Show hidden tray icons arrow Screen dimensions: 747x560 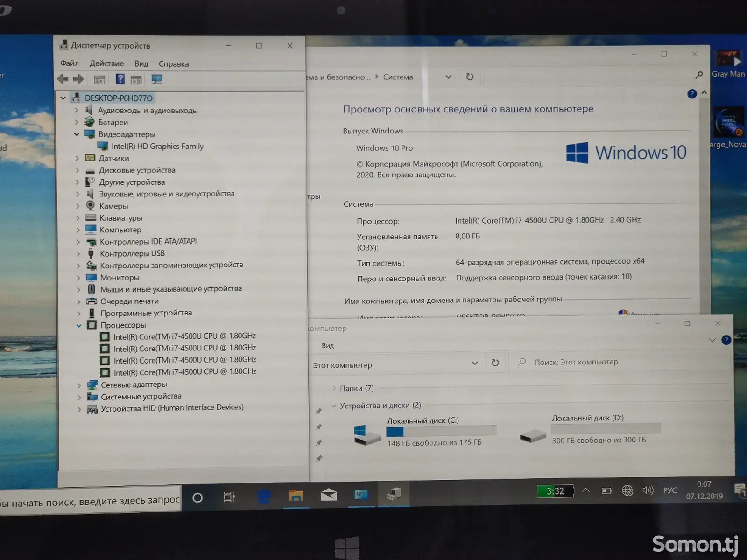pyautogui.click(x=585, y=490)
